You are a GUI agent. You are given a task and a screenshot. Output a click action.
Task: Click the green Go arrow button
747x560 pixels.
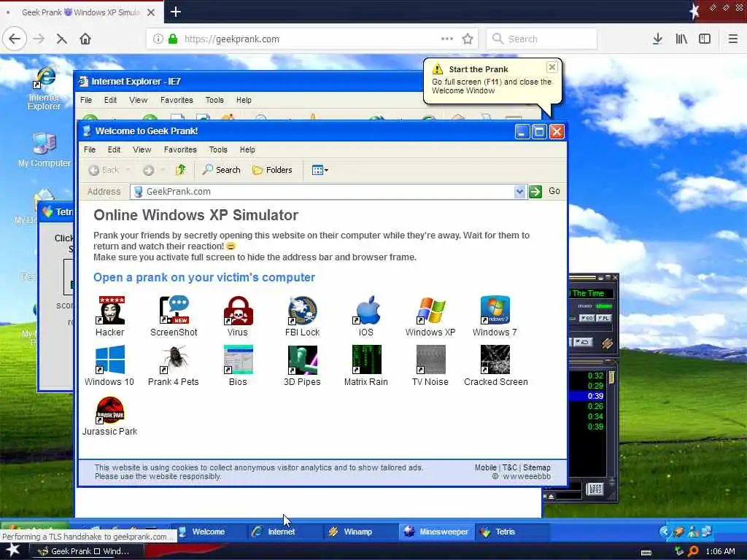[535, 192]
